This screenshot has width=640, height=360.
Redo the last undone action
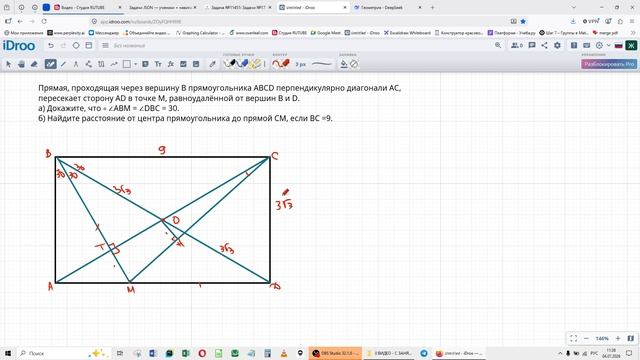coord(63,45)
